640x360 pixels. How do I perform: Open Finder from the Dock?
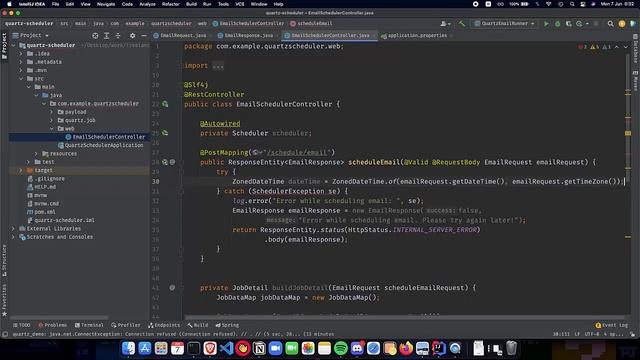pos(128,348)
